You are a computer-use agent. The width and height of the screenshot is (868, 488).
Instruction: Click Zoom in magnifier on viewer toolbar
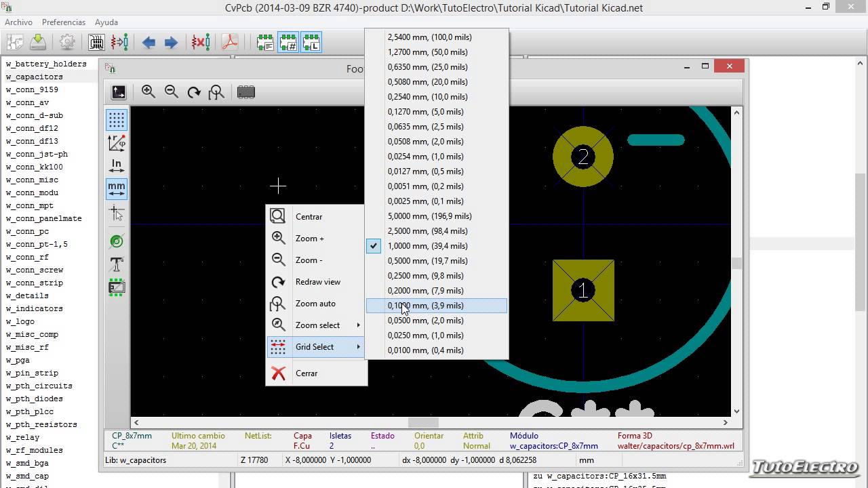tap(149, 92)
